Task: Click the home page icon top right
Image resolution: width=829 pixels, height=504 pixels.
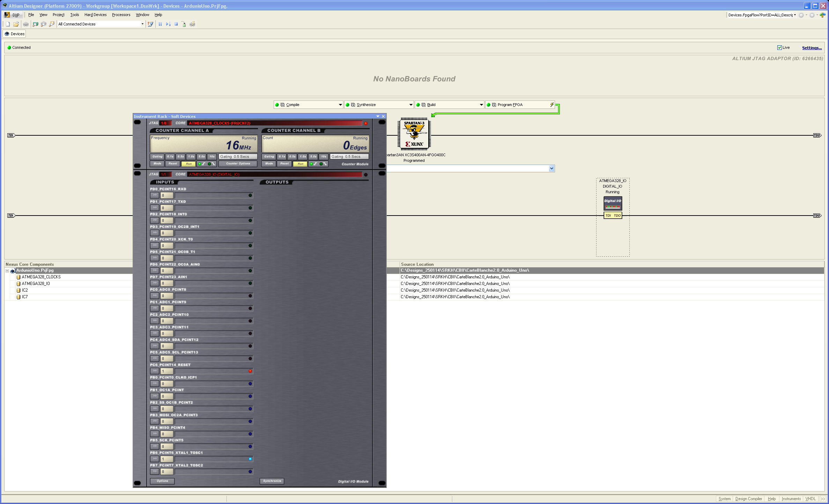Action: pyautogui.click(x=823, y=15)
